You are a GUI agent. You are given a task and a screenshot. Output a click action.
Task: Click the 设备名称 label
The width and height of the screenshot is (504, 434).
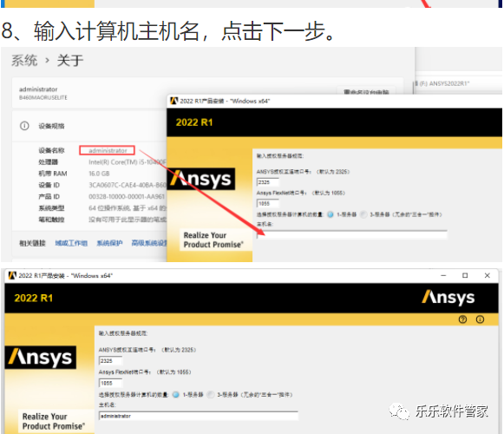(x=51, y=150)
